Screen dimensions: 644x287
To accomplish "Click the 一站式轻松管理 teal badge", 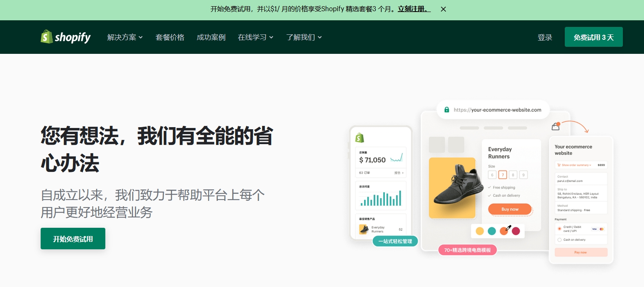I will 395,241.
